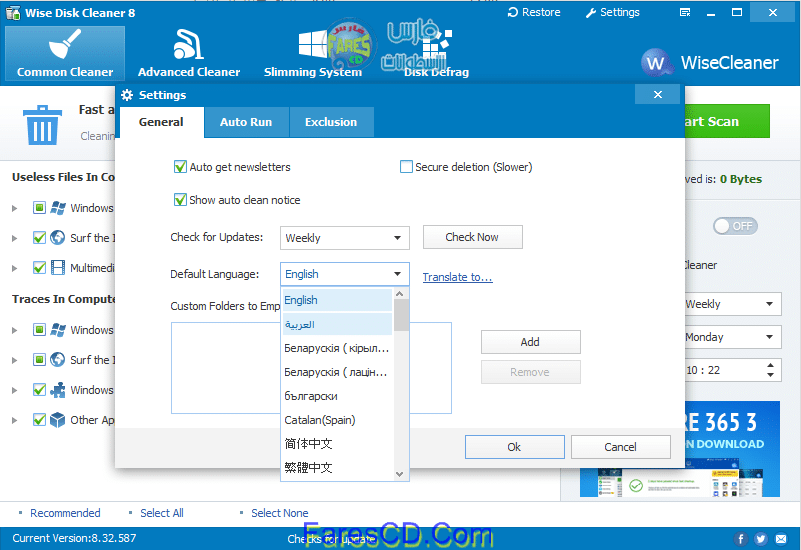Open the Twitter icon in status bar
Viewport: 801px width, 550px height.
pos(761,539)
